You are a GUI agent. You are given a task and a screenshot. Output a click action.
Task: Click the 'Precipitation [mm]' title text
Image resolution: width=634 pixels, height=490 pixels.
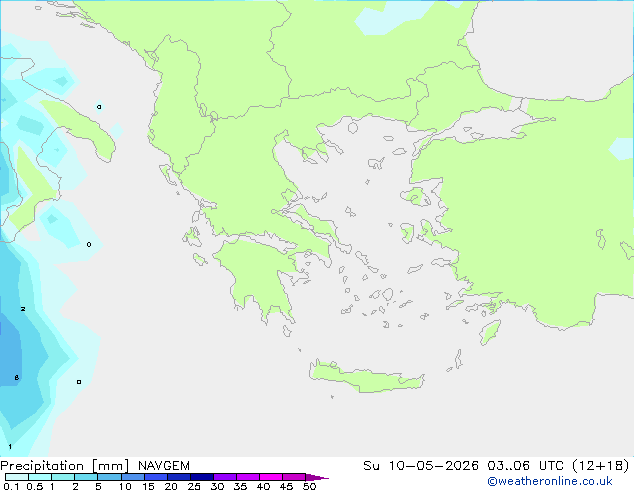(x=65, y=466)
